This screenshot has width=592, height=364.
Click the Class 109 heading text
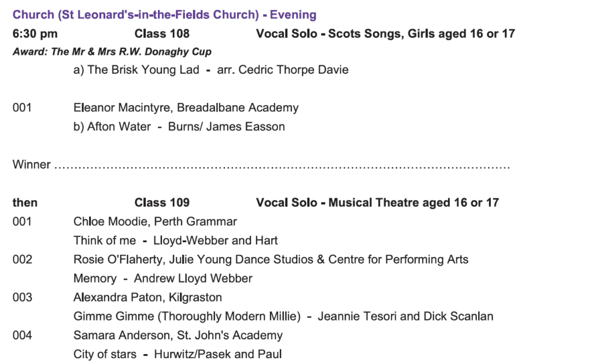[162, 203]
